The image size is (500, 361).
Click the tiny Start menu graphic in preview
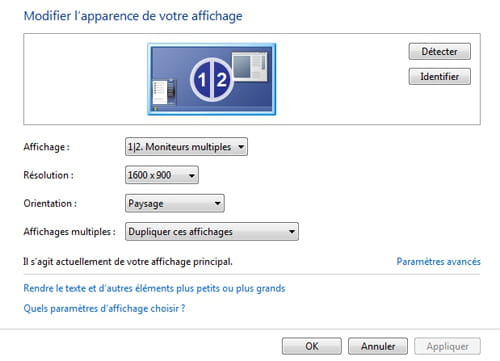164,92
